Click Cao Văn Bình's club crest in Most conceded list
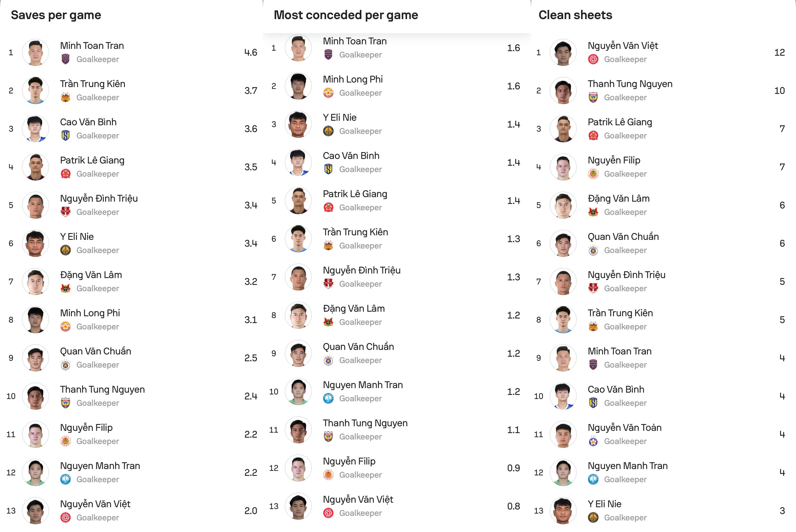 click(x=328, y=169)
